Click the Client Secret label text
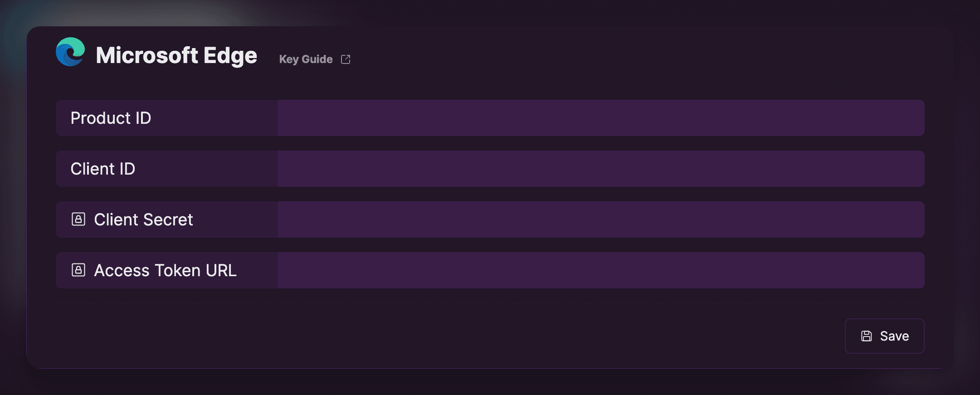980x395 pixels. (143, 219)
